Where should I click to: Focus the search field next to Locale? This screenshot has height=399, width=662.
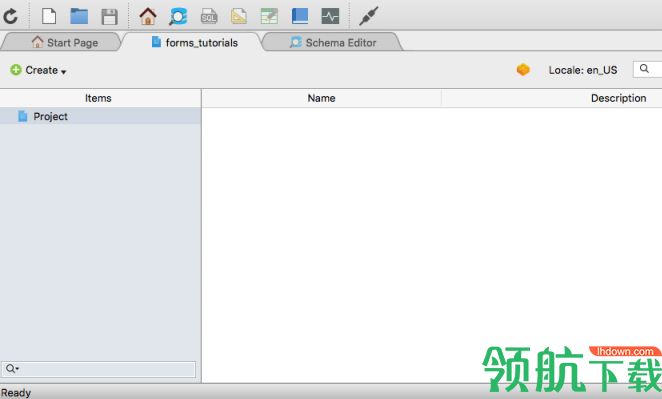click(648, 69)
